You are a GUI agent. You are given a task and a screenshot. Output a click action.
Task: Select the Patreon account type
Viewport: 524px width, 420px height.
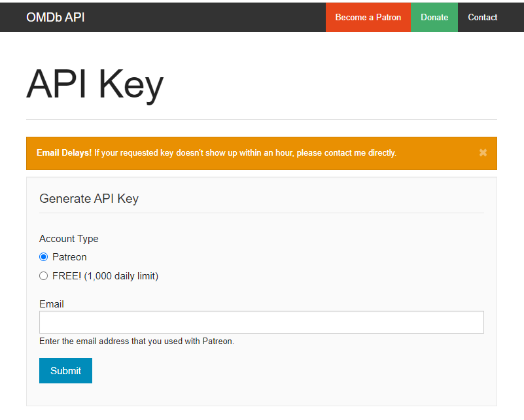tap(43, 257)
